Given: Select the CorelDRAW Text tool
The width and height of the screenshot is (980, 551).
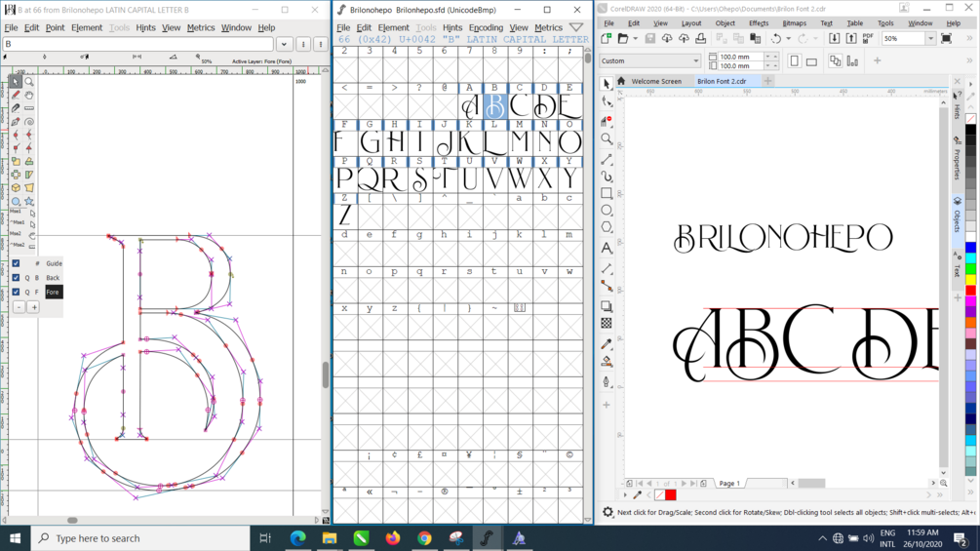Looking at the screenshot, I should pyautogui.click(x=607, y=248).
